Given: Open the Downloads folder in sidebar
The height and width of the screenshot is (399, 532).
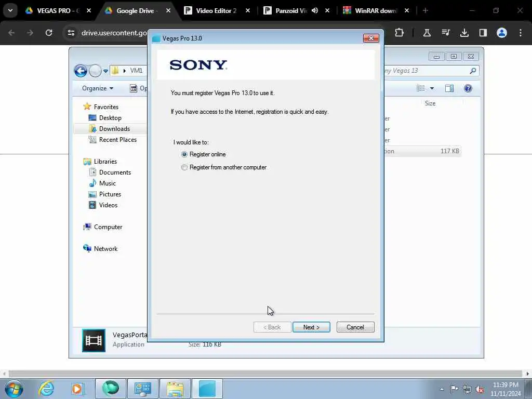Looking at the screenshot, I should tap(114, 129).
